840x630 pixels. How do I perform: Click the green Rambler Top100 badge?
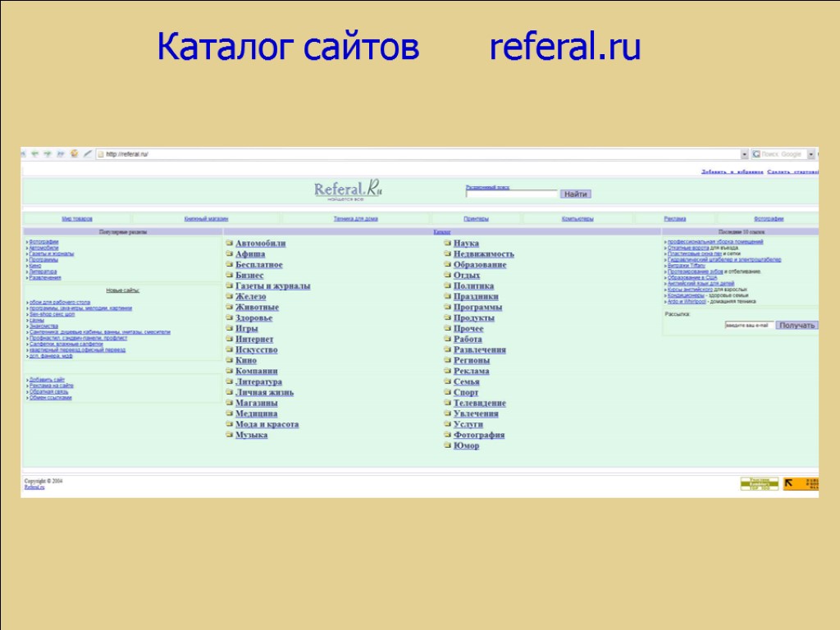(x=759, y=484)
